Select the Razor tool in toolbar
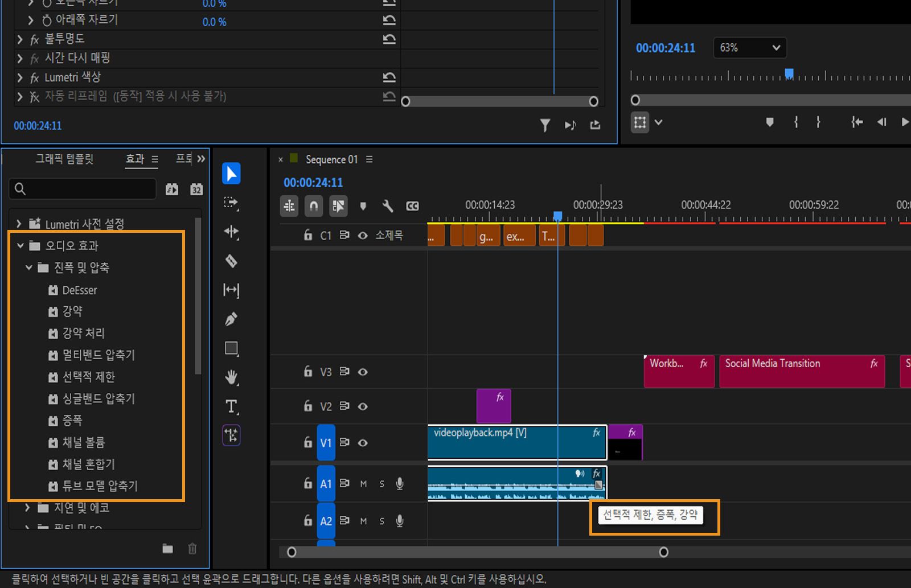911x588 pixels. tap(231, 261)
